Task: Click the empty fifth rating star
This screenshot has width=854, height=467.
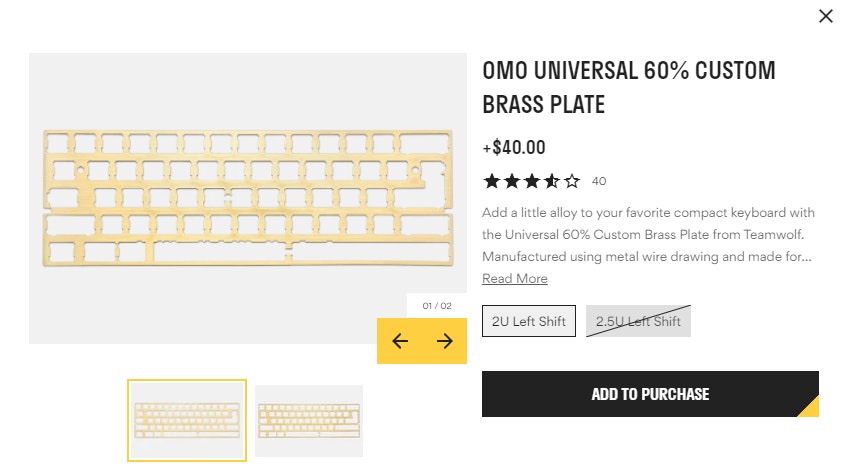Action: (x=571, y=181)
